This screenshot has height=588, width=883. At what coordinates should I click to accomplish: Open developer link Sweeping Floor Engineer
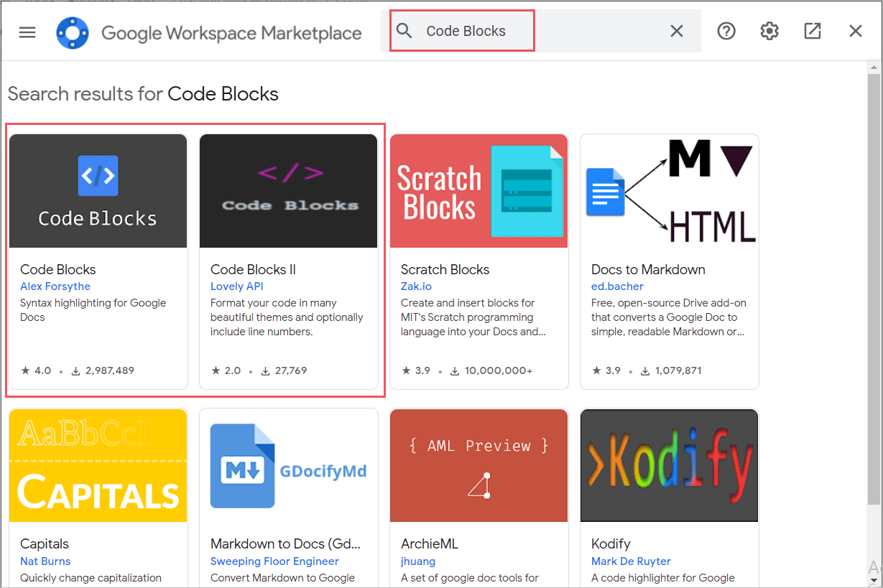click(x=274, y=561)
